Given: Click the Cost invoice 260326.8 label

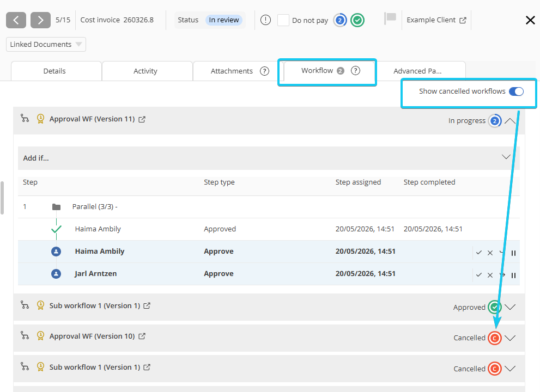Looking at the screenshot, I should coord(117,20).
